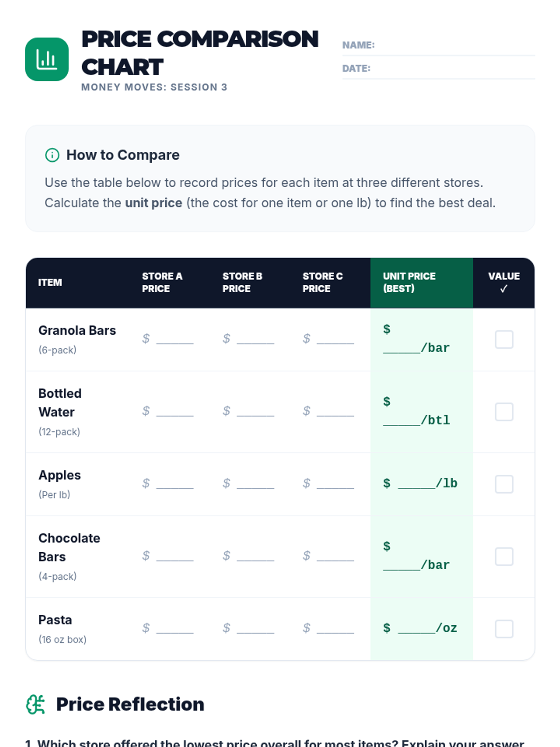Click the Item column header

tap(50, 282)
